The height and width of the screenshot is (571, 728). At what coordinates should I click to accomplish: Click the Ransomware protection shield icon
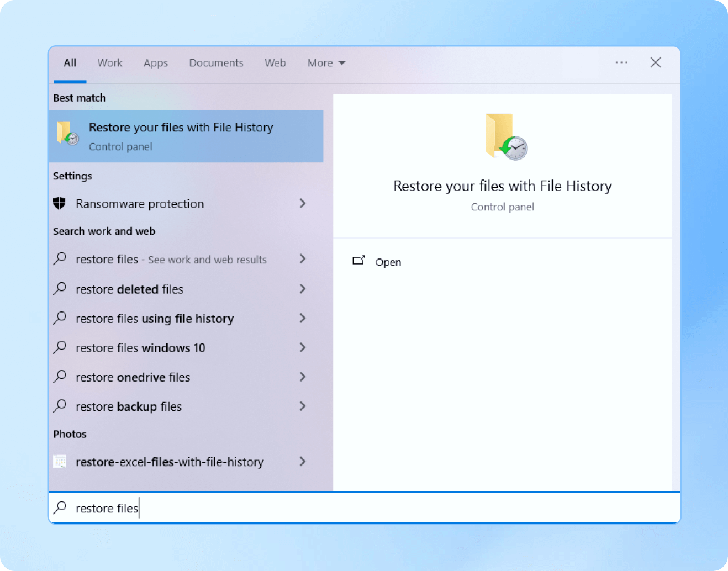tap(60, 203)
